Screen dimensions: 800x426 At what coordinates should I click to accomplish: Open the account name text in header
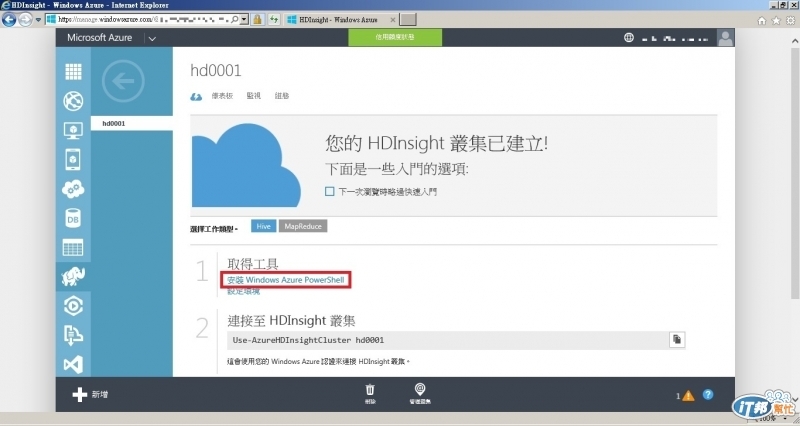(674, 38)
